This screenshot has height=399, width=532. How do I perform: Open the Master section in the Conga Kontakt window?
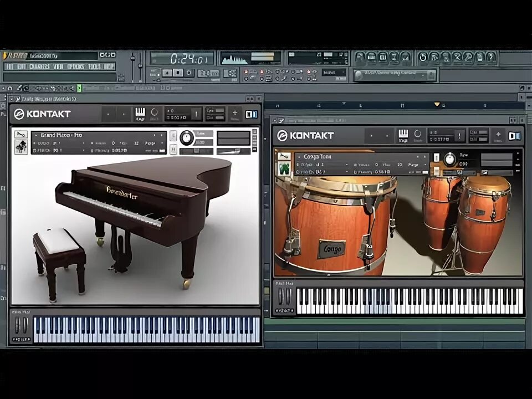418,135
